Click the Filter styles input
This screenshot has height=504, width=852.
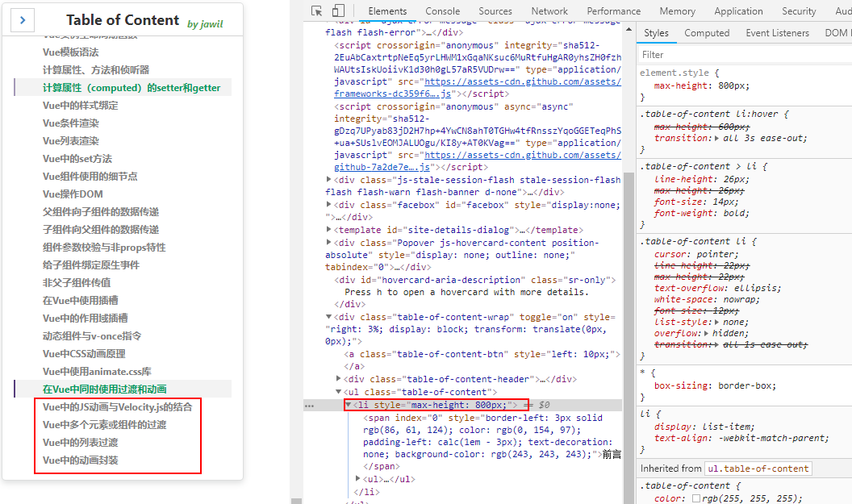point(745,55)
